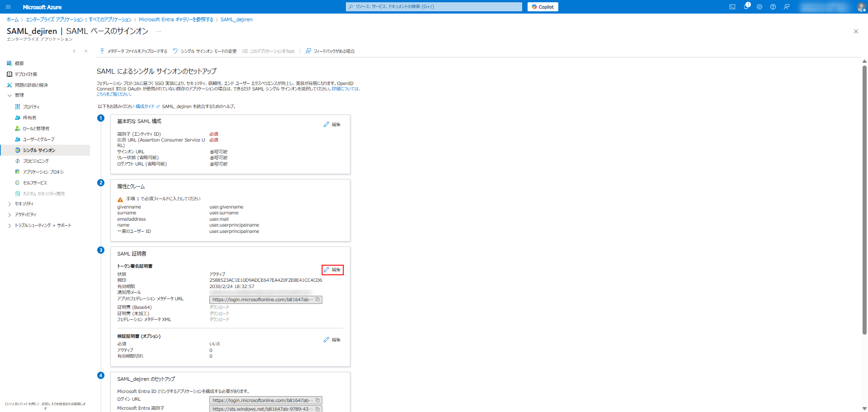868x412 pixels.
Task: Open the 構成ガイド link
Action: (x=147, y=107)
